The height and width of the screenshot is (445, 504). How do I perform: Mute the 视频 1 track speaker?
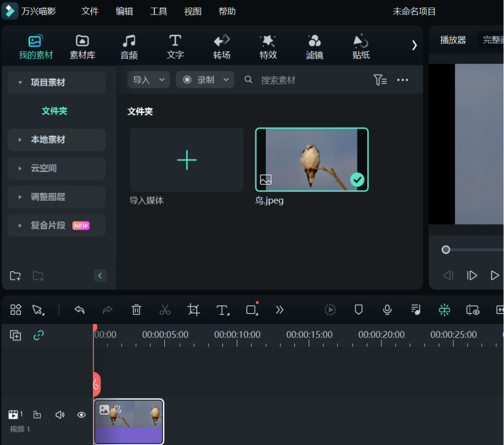point(60,415)
